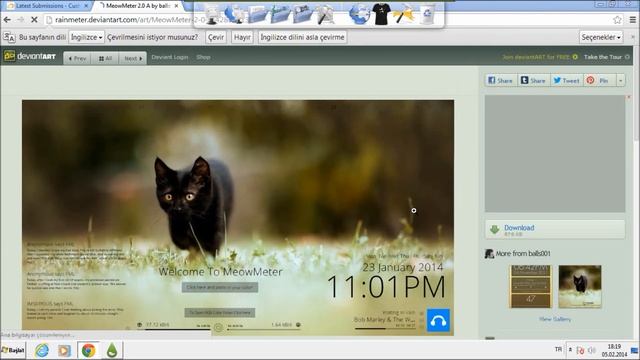Open the computer icon in the dock
This screenshot has width=640, height=360.
pos(212,15)
